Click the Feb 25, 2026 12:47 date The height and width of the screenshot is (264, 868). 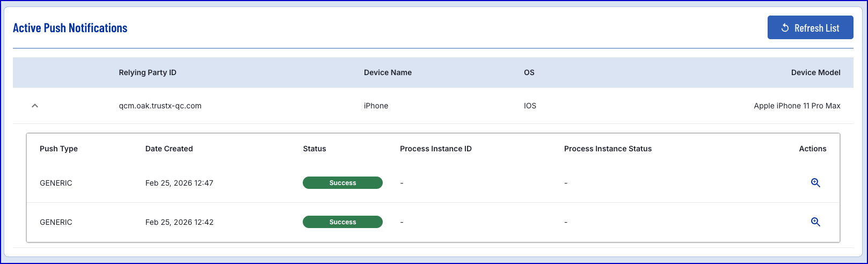tap(179, 183)
